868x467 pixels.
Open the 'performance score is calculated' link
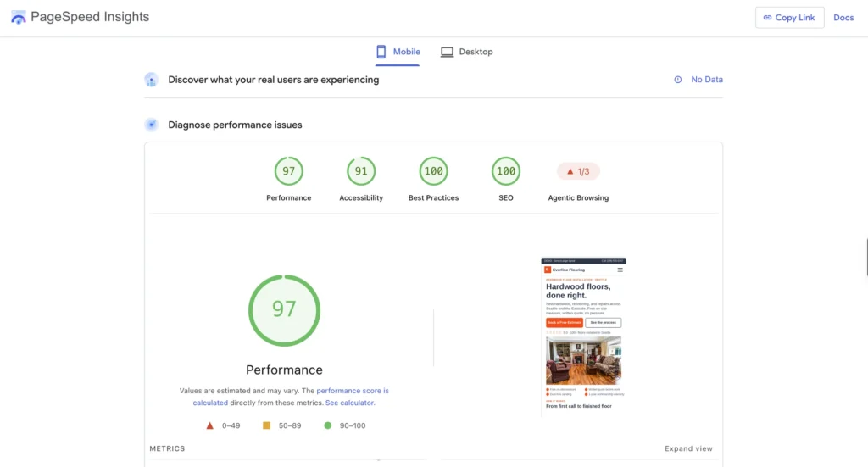pyautogui.click(x=352, y=391)
